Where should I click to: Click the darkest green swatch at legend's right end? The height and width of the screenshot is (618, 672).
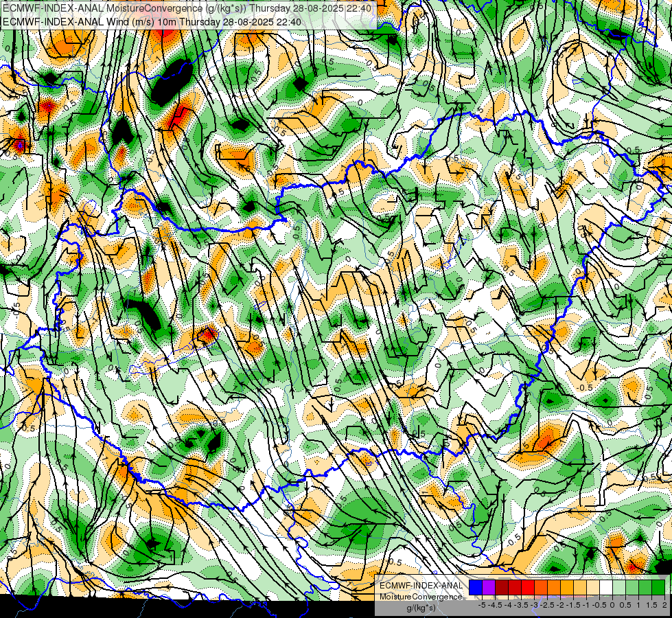click(658, 588)
